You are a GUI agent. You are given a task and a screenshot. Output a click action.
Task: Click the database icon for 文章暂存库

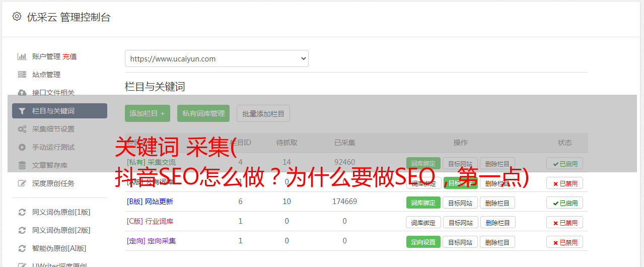tap(22, 165)
